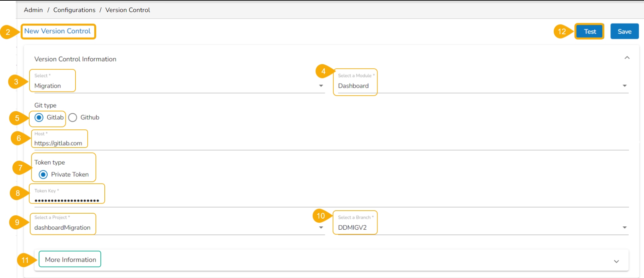This screenshot has width=644, height=278.
Task: Select the Private Token radio button
Action: 43,175
